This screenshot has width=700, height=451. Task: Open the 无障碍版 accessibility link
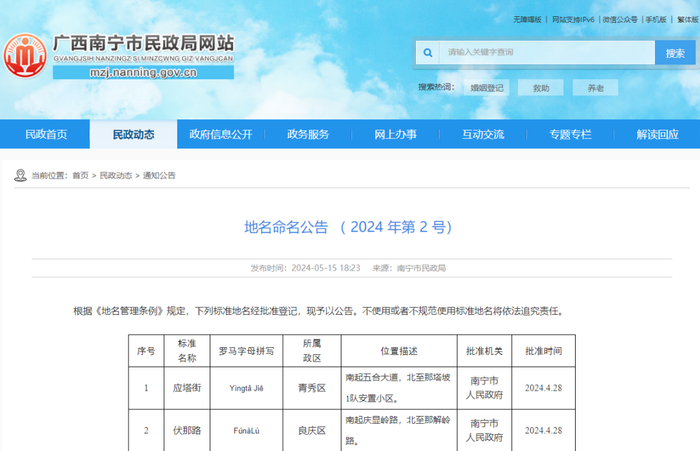pyautogui.click(x=527, y=20)
